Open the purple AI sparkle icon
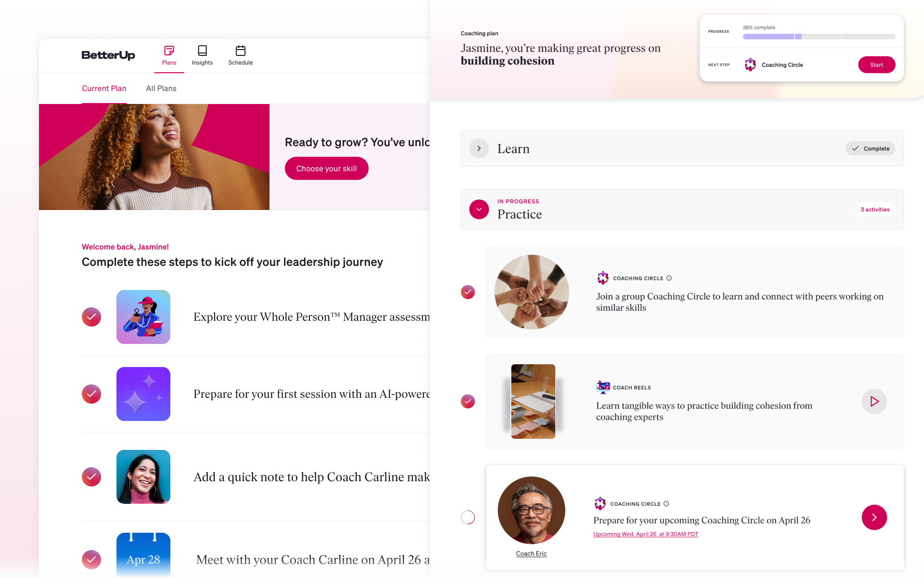924x578 pixels. pos(143,394)
